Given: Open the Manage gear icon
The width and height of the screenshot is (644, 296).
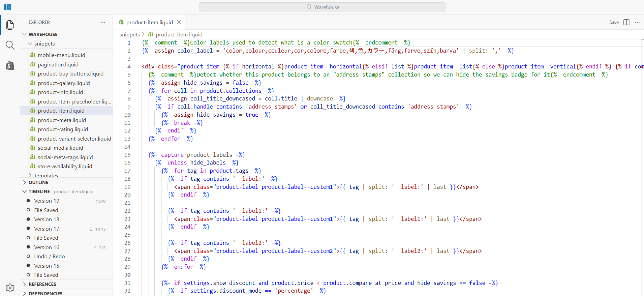Looking at the screenshot, I should tap(10, 288).
